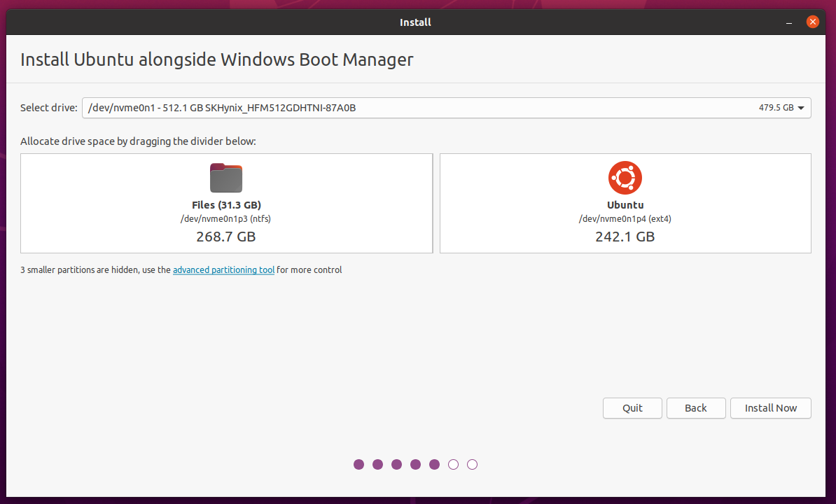Select the 268.7 GB Files size label
The height and width of the screenshot is (504, 836).
click(x=225, y=237)
